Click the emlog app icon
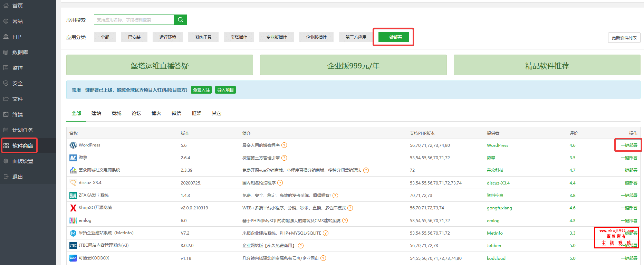Image resolution: width=644 pixels, height=265 pixels. point(73,220)
